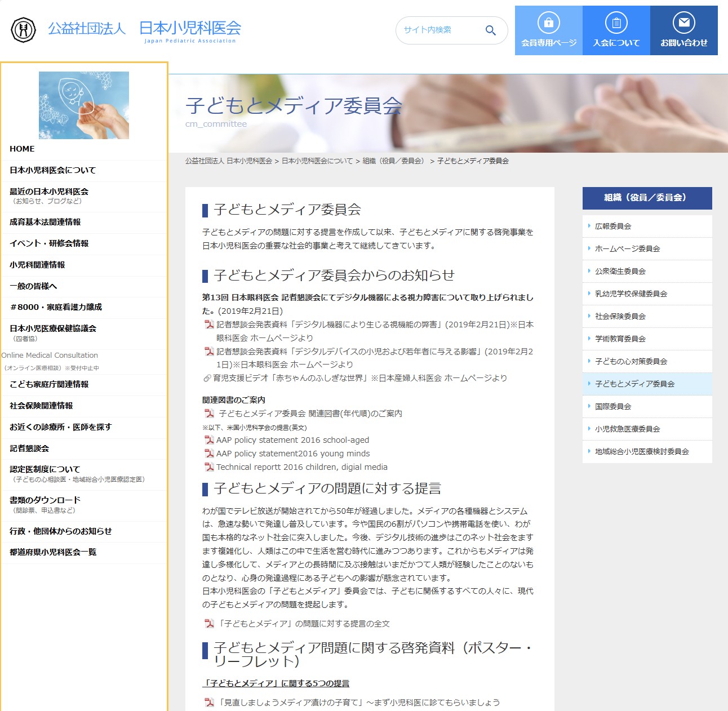728x711 pixels.
Task: Click the hands illustration in the sidebar
Action: [x=84, y=105]
